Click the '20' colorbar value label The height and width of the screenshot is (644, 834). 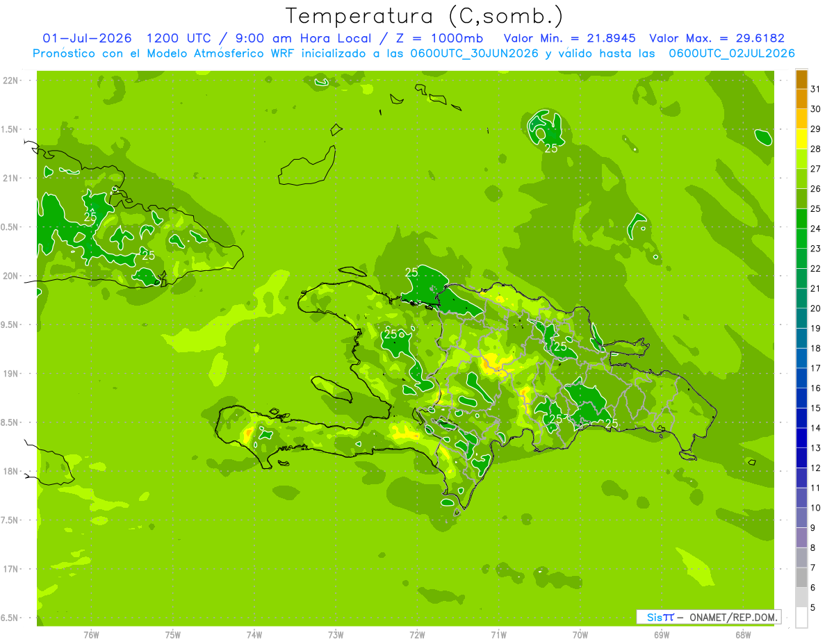[x=816, y=308]
